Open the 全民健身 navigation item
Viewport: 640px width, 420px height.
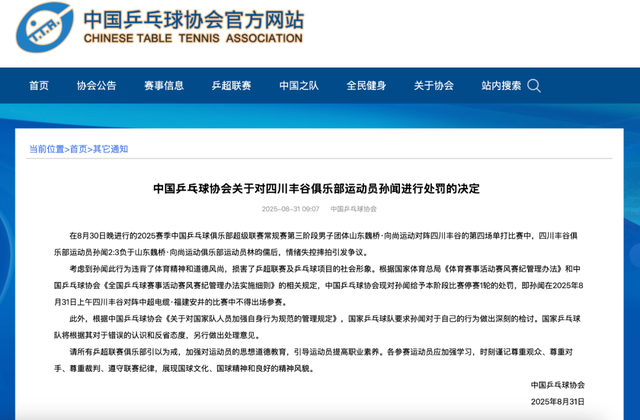(367, 86)
